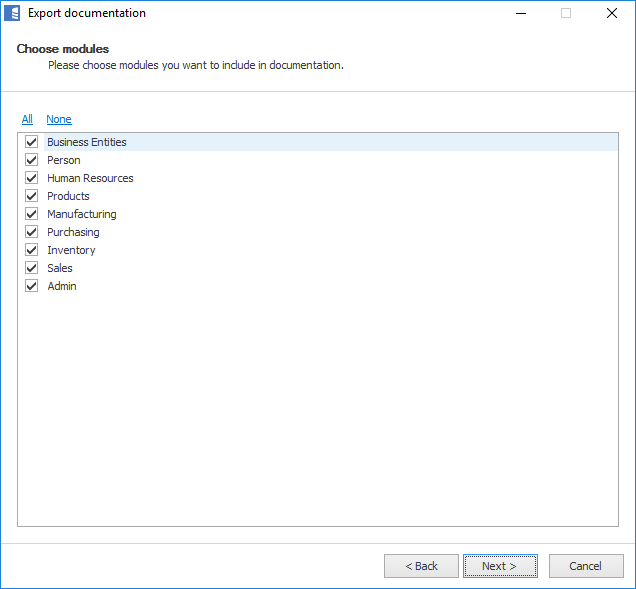Image resolution: width=636 pixels, height=589 pixels.
Task: Go back with the Back button
Action: (421, 566)
